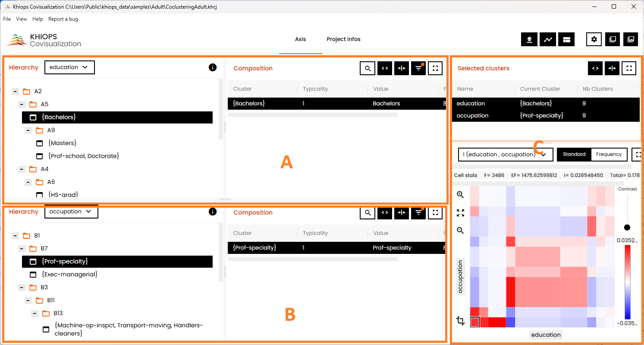The width and height of the screenshot is (644, 345).
Task: Select the {Masters} cluster in tree
Action: 63,143
